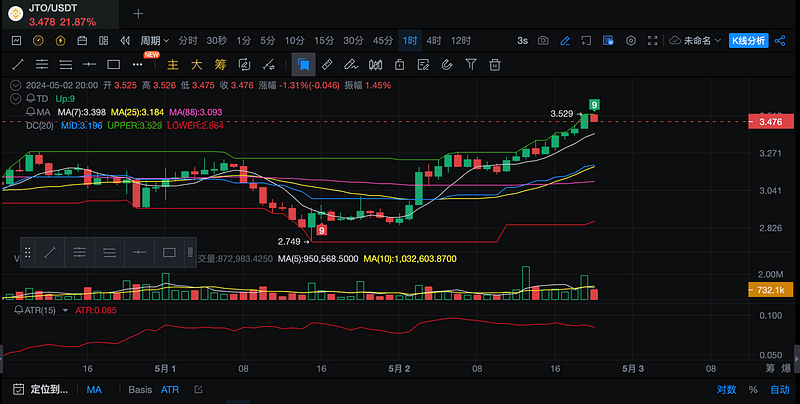Toggle the TD indicator alert bell
Viewport: 800px width, 404px height.
click(31, 98)
